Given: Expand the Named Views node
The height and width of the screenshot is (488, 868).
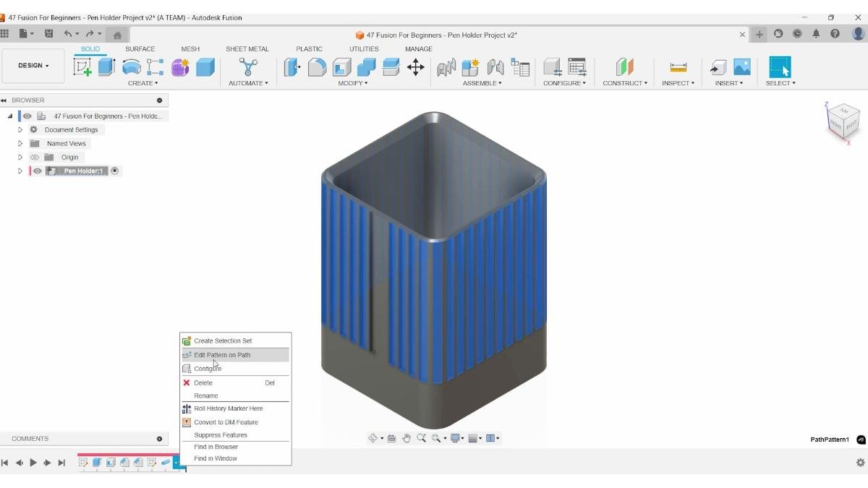Looking at the screenshot, I should pyautogui.click(x=20, y=143).
